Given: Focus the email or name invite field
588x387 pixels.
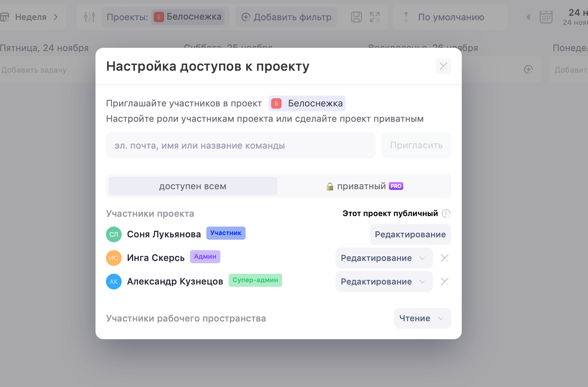Looking at the screenshot, I should click(240, 145).
